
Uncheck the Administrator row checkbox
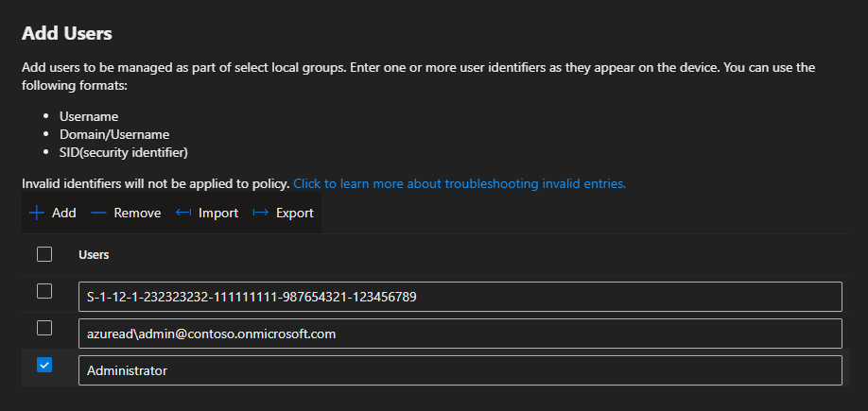(x=44, y=365)
